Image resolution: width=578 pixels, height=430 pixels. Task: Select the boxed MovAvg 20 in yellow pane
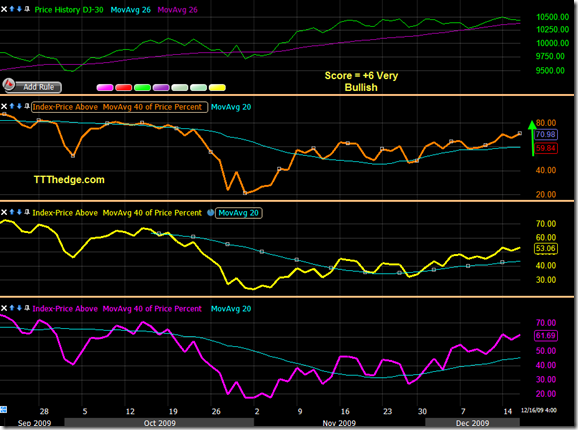(238, 213)
